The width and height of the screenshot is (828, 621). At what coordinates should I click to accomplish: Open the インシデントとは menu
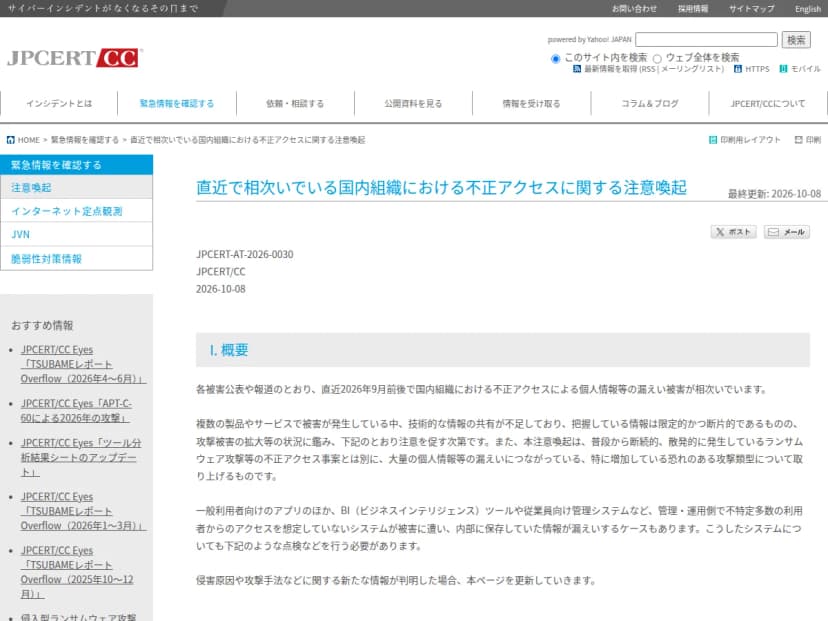pos(59,104)
